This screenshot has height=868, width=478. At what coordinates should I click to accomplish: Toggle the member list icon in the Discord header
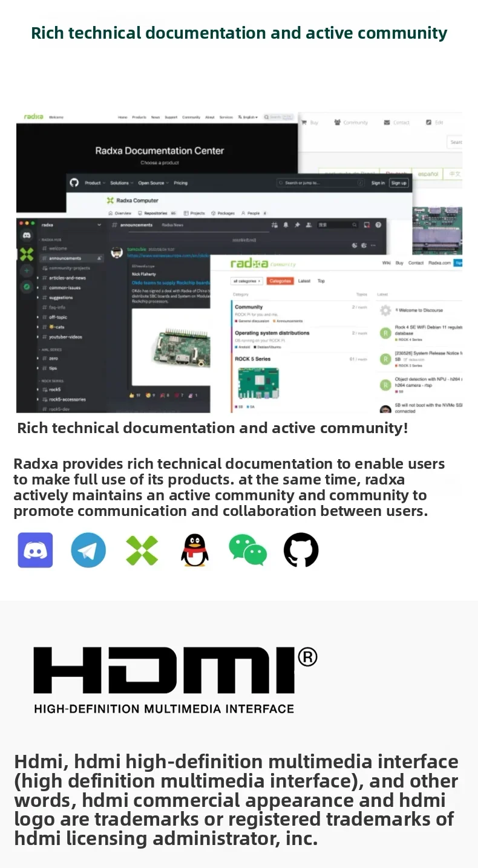pyautogui.click(x=309, y=224)
